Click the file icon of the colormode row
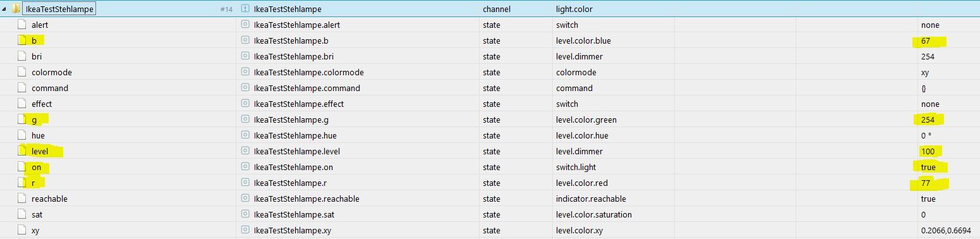The height and width of the screenshot is (239, 980). coord(22,72)
